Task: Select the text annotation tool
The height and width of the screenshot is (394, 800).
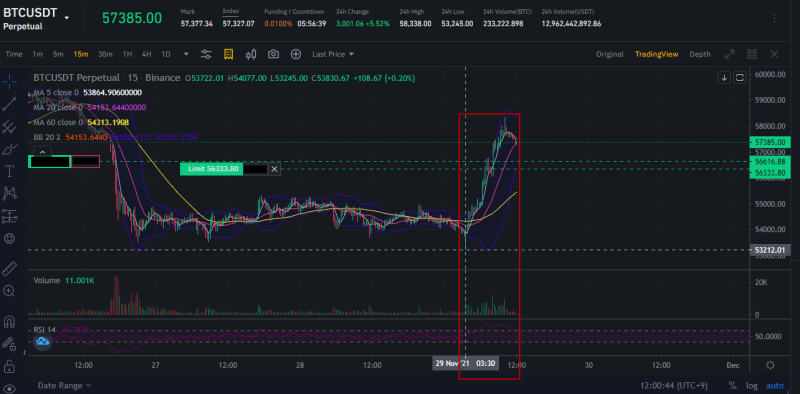Action: [9, 171]
